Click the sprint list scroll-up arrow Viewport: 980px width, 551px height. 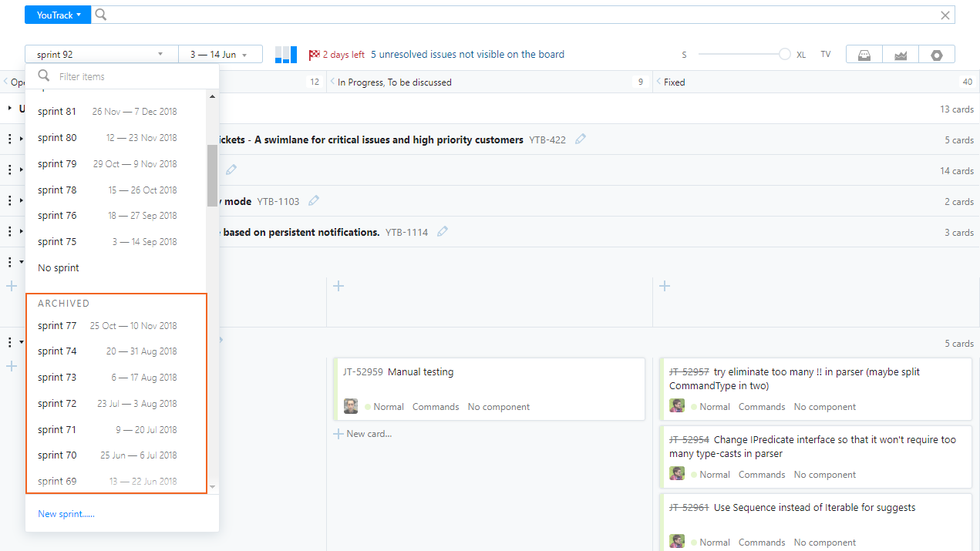click(x=212, y=95)
